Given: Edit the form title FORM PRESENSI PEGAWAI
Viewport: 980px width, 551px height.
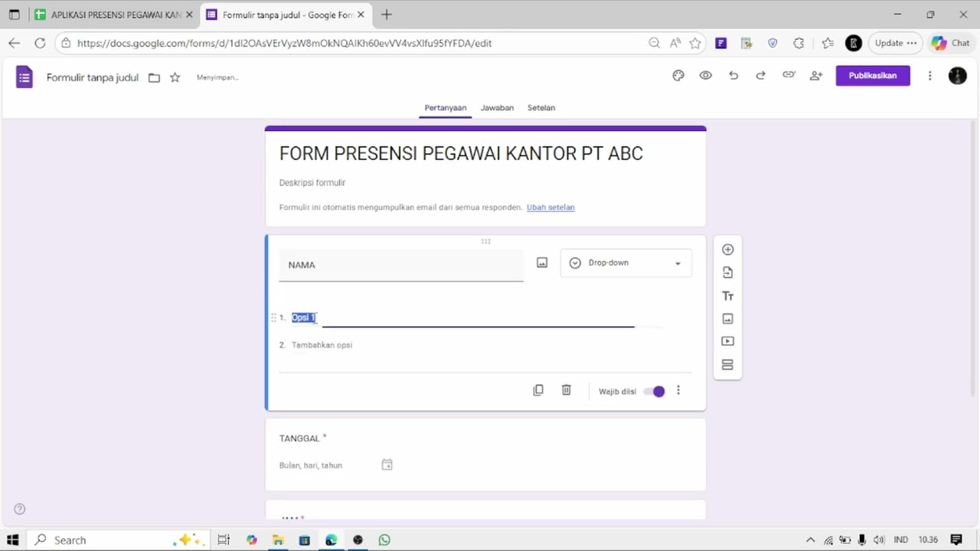Looking at the screenshot, I should pyautogui.click(x=461, y=154).
